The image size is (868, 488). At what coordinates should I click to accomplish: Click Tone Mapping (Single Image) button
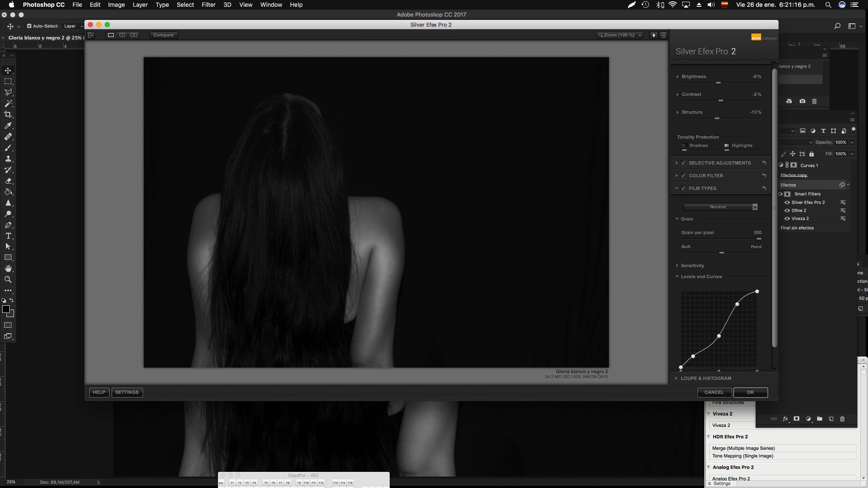pos(782,456)
